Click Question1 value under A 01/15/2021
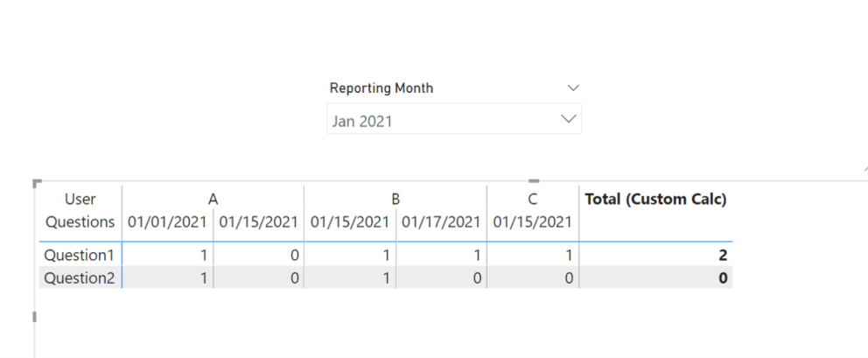The width and height of the screenshot is (868, 358). pyautogui.click(x=295, y=256)
